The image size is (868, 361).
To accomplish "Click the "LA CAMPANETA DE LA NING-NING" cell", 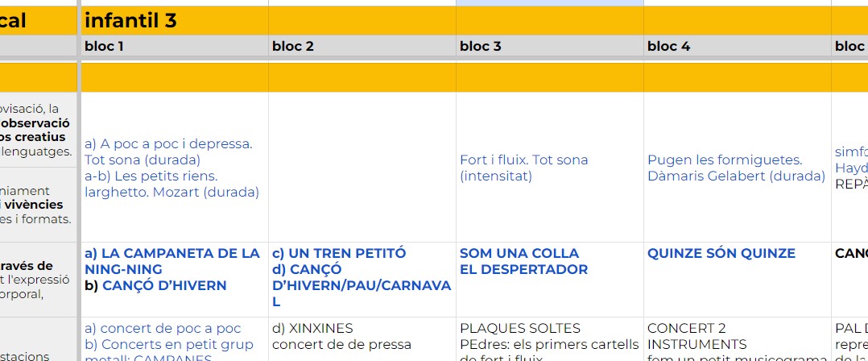I will [173, 270].
